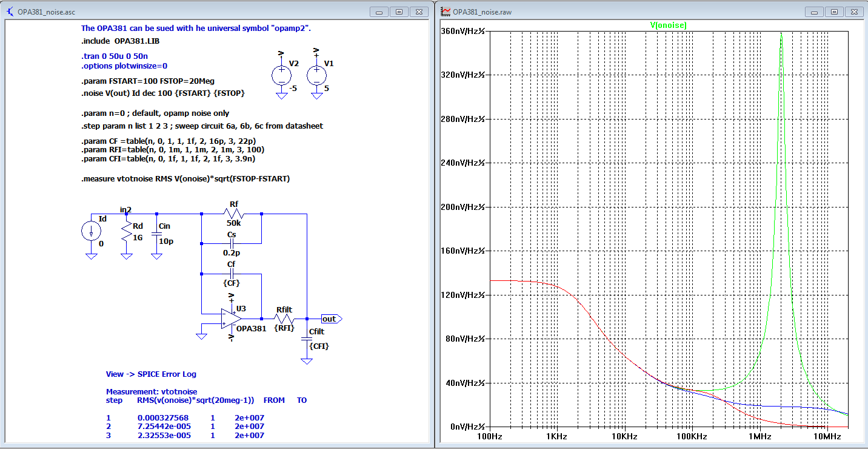
Task: Select the Rf feedback resistor symbol
Action: pos(233,214)
